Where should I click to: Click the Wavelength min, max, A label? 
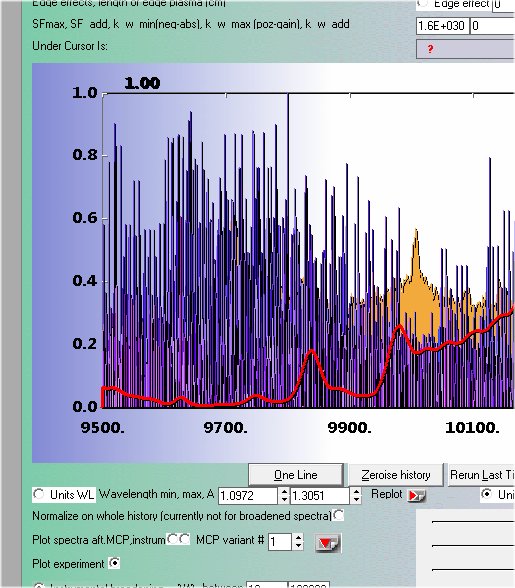point(156,494)
